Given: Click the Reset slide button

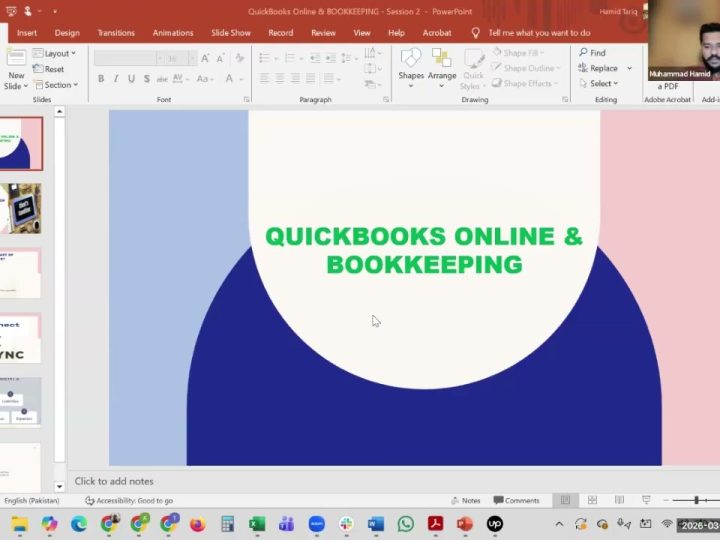Looking at the screenshot, I should pos(53,69).
